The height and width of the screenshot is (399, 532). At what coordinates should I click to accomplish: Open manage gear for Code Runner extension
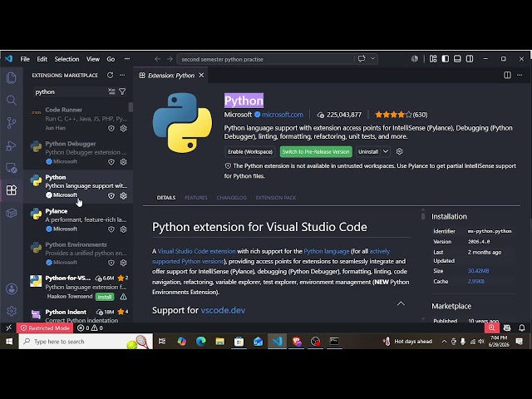[x=124, y=128]
